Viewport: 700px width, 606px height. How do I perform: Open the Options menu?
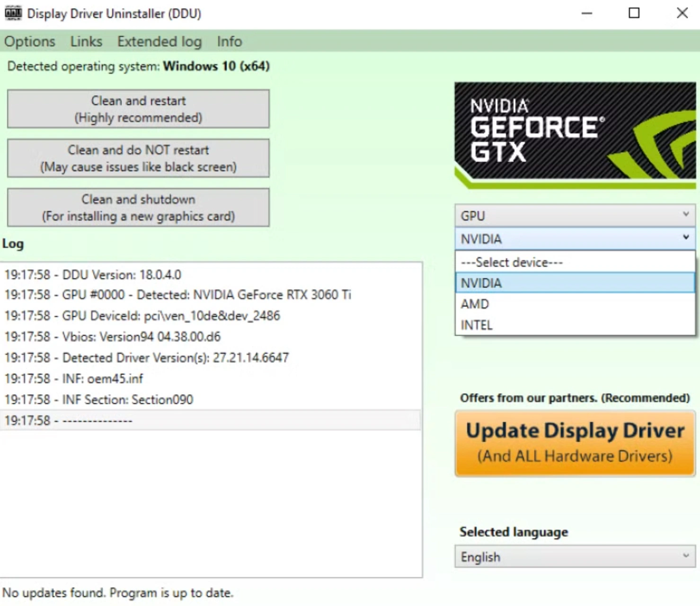tap(30, 42)
